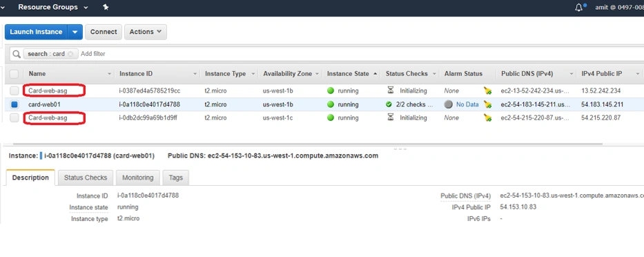
Task: Open the Instance Type column dropdown arrow
Action: (x=253, y=74)
